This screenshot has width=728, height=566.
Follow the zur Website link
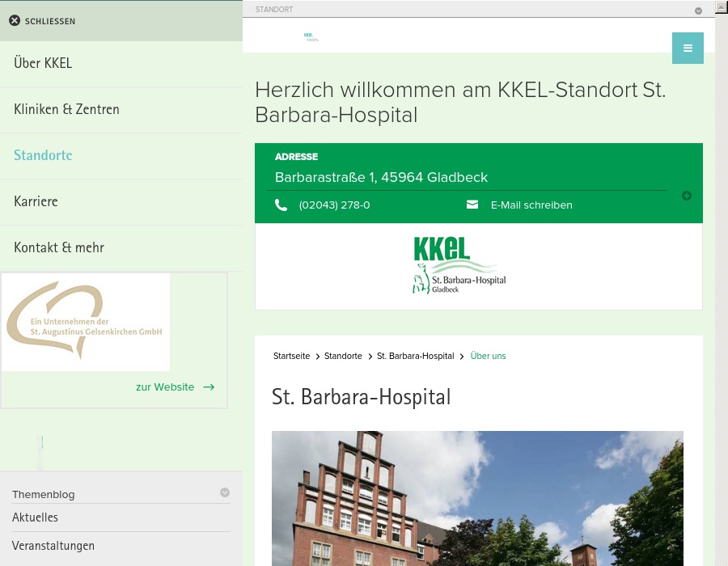[x=165, y=386]
